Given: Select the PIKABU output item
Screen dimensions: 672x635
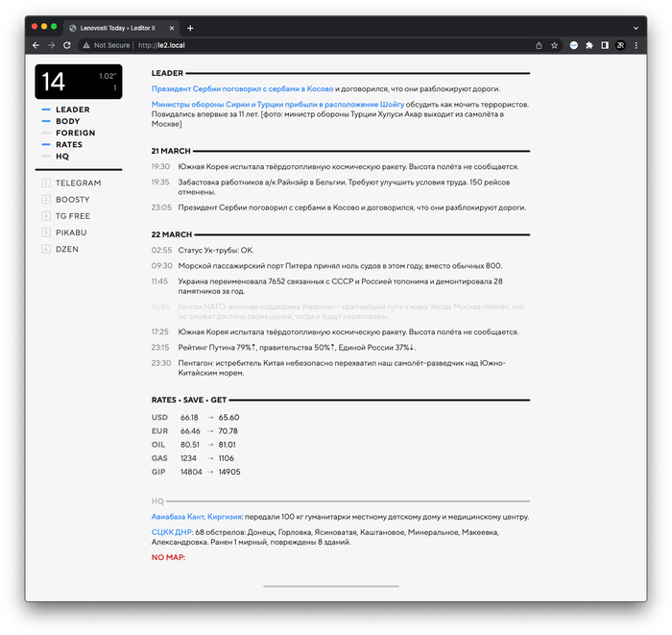Looking at the screenshot, I should tap(64, 232).
